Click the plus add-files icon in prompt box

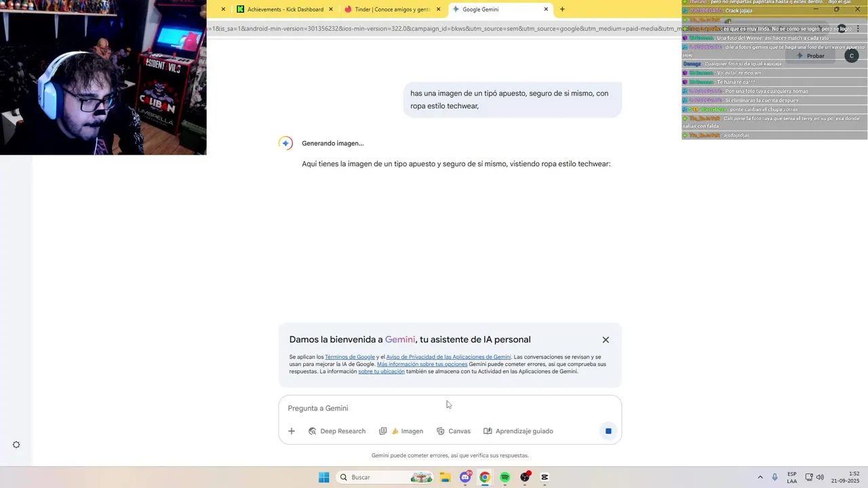(292, 431)
